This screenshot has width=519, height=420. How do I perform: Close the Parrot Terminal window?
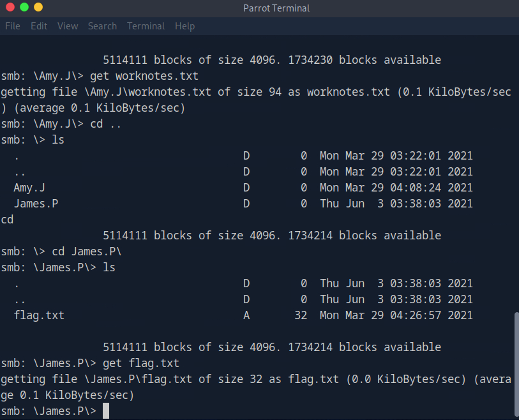[x=10, y=8]
